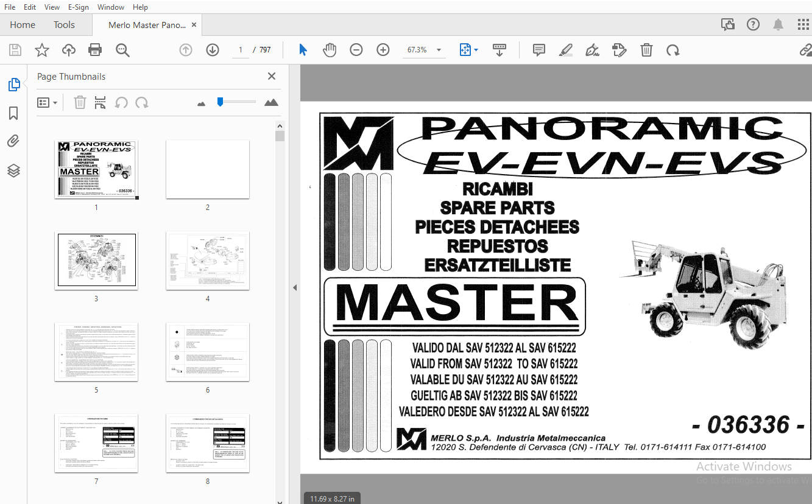Select page 5 thumbnail
The height and width of the screenshot is (504, 812).
coord(96,352)
